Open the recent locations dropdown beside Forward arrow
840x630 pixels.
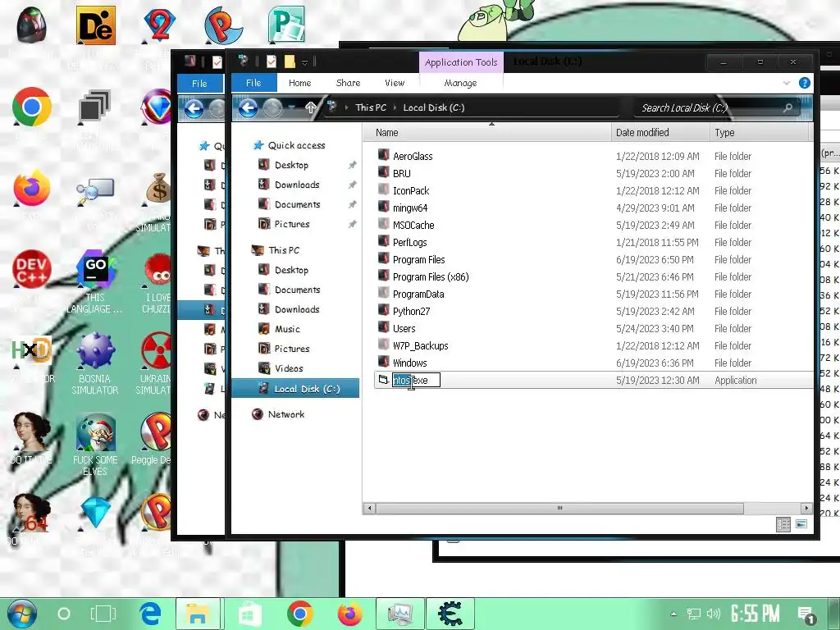[291, 107]
